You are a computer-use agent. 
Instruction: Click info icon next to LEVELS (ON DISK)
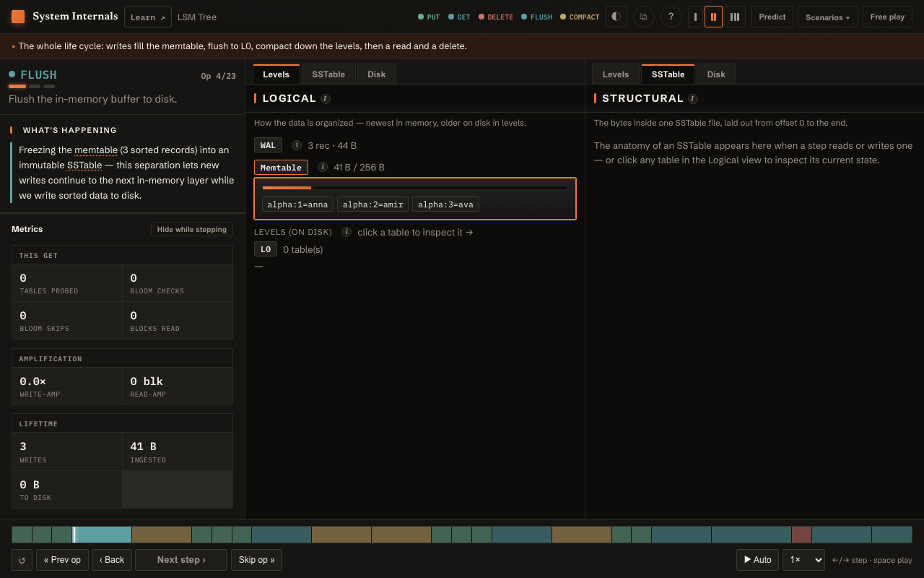346,232
